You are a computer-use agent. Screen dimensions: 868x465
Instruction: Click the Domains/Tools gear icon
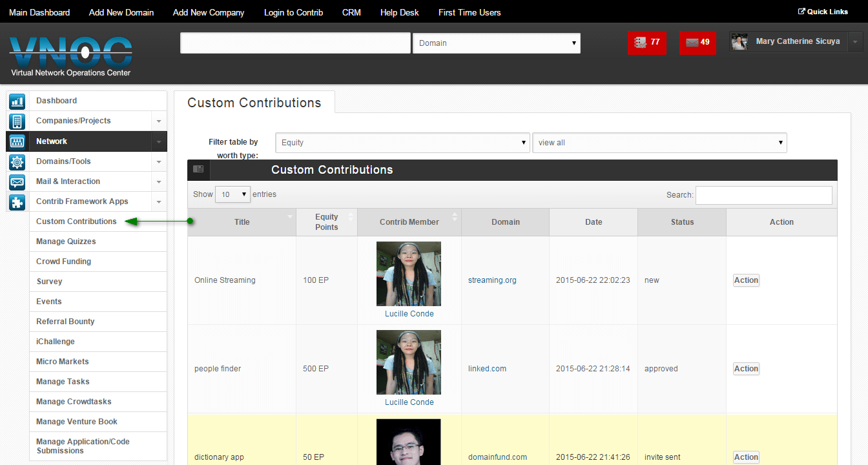pyautogui.click(x=17, y=161)
